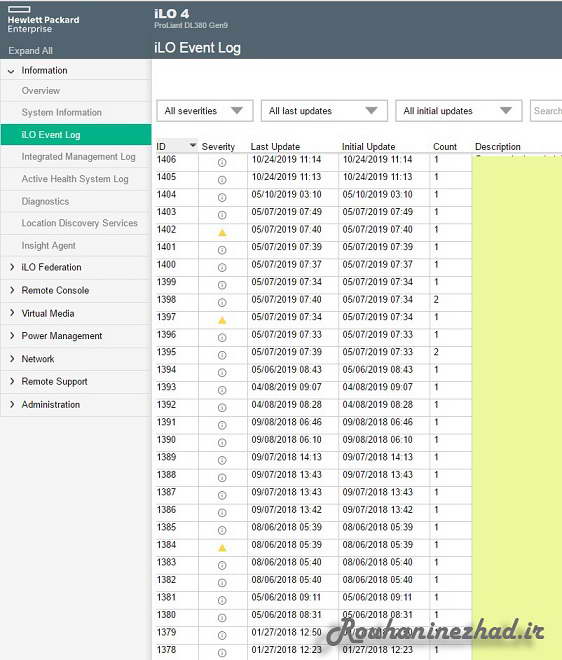This screenshot has width=562, height=660.
Task: Click the info severity icon in row 1389
Action: 222,460
